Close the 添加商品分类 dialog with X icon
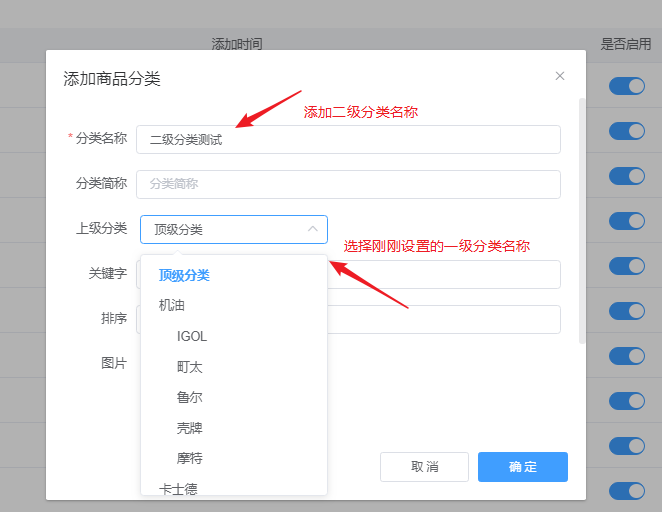The height and width of the screenshot is (512, 662). pos(560,76)
